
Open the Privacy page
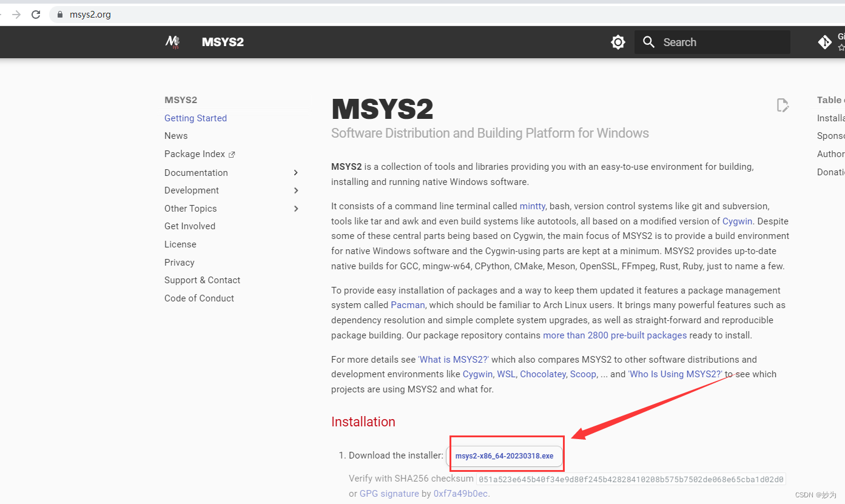pos(180,263)
